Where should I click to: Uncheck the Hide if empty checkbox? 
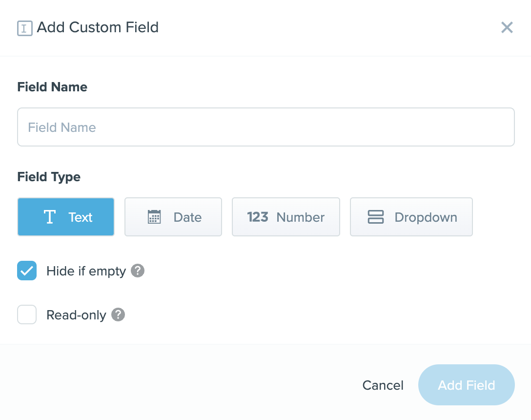(x=27, y=271)
